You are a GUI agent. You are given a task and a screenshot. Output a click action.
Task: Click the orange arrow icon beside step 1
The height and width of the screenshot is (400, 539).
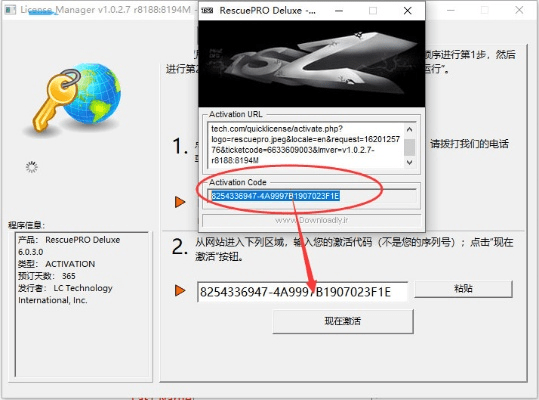[180, 202]
